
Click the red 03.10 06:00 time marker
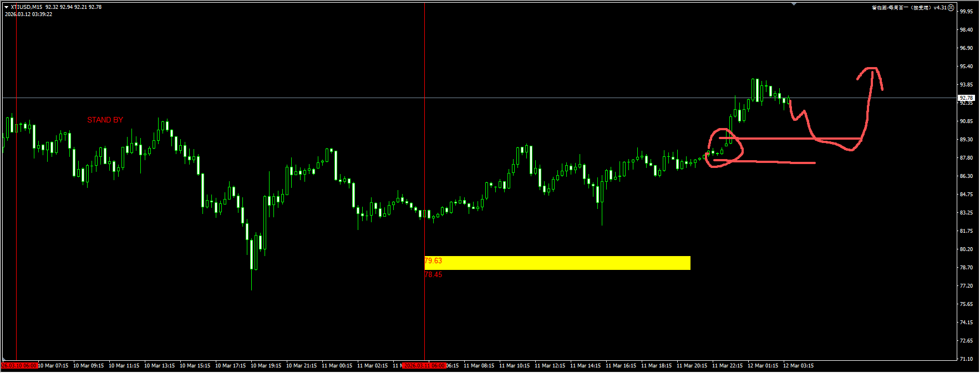pyautogui.click(x=19, y=366)
